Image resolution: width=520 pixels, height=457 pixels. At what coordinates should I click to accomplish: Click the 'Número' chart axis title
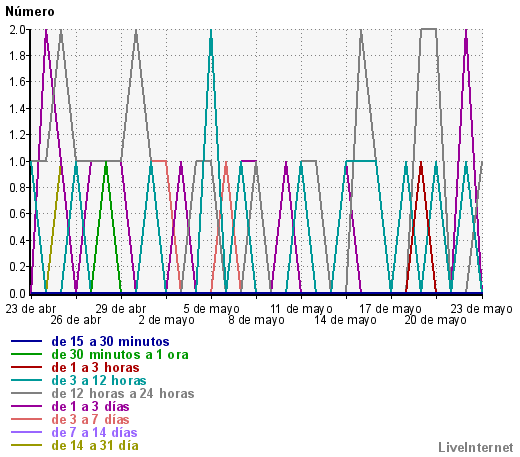(x=30, y=12)
